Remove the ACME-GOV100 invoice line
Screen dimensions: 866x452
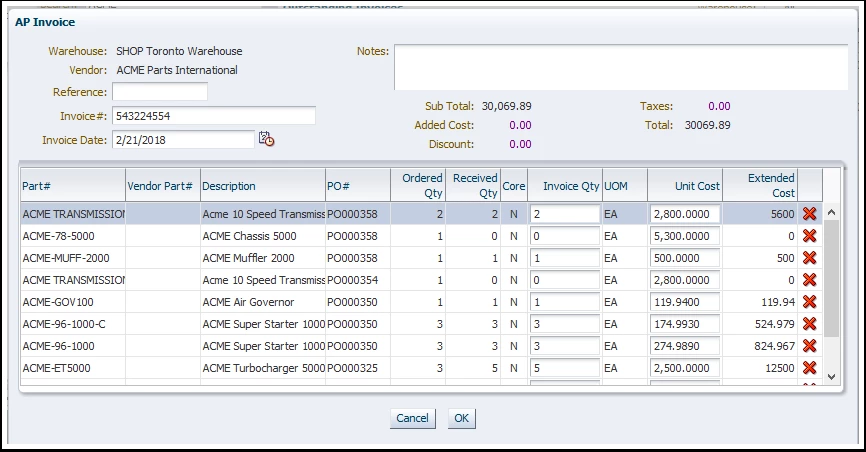[x=809, y=302]
